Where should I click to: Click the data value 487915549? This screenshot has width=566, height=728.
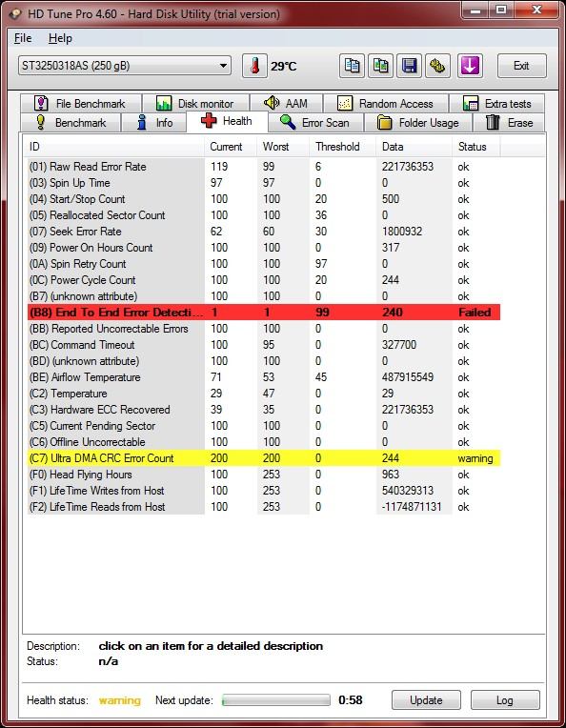[408, 377]
